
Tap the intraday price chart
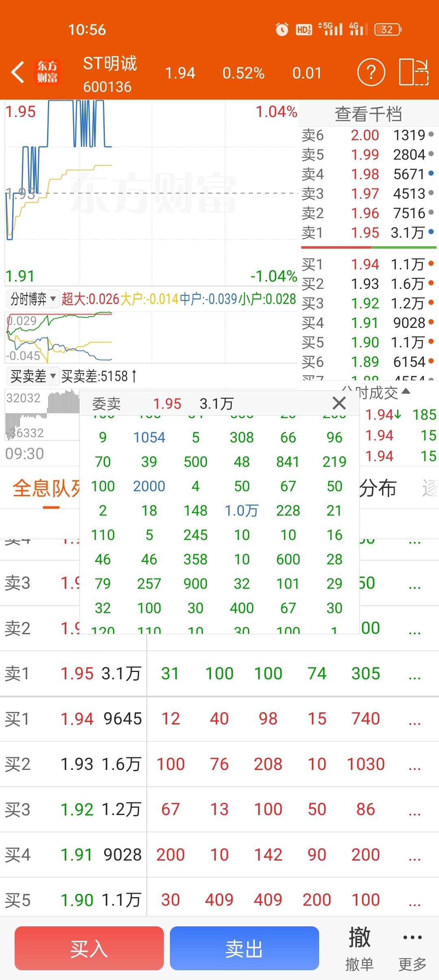pyautogui.click(x=151, y=193)
